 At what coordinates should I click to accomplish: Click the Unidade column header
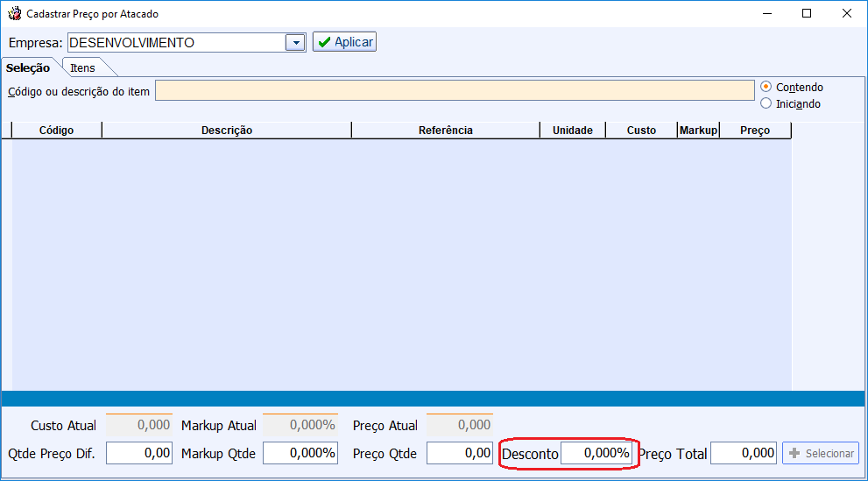click(x=572, y=131)
